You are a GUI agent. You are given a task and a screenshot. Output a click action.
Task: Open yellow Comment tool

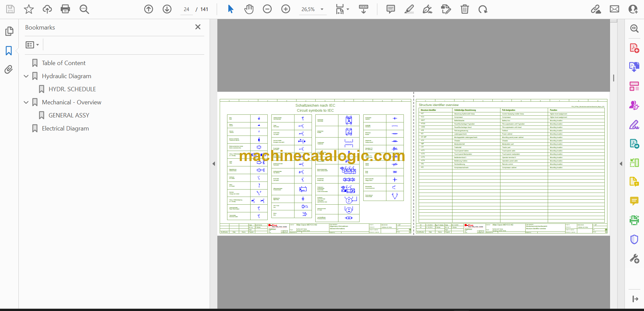[x=634, y=201]
